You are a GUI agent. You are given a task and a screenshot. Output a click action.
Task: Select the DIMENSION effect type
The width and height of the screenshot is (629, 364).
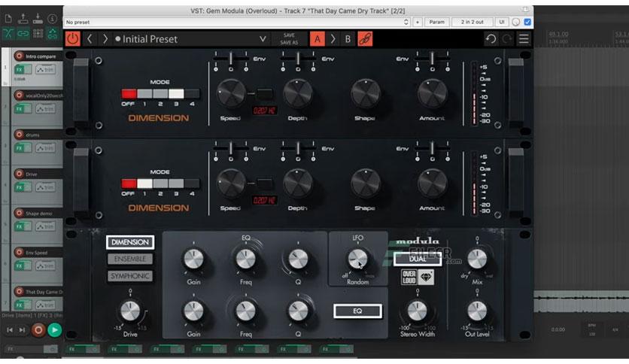130,242
